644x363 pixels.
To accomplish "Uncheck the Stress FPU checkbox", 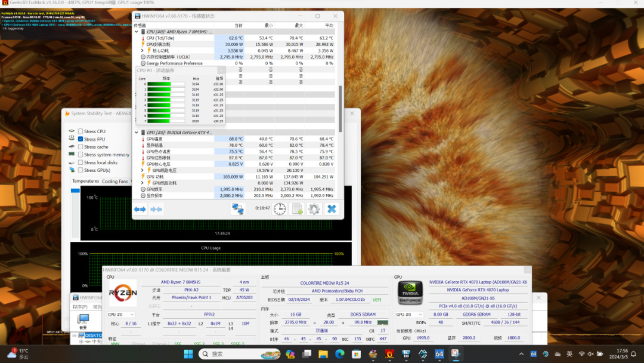I will click(x=80, y=139).
